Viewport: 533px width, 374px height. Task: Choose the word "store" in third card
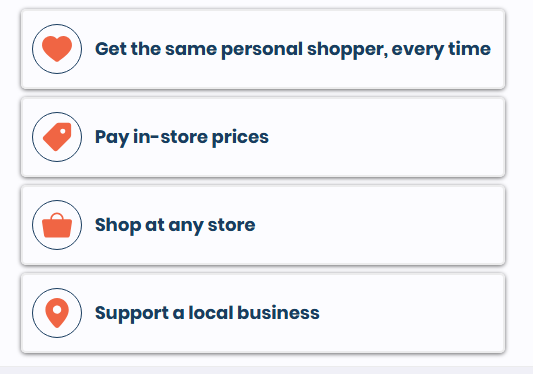point(231,225)
